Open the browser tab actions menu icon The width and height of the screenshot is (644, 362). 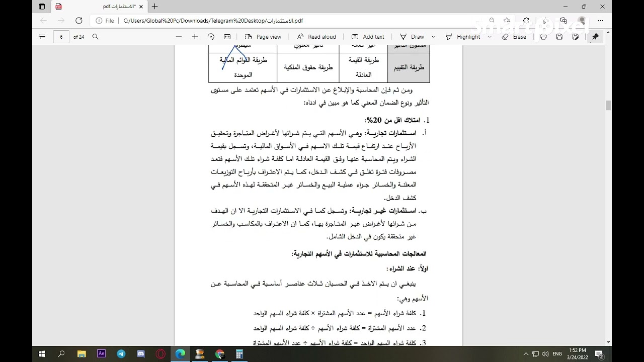(x=42, y=7)
